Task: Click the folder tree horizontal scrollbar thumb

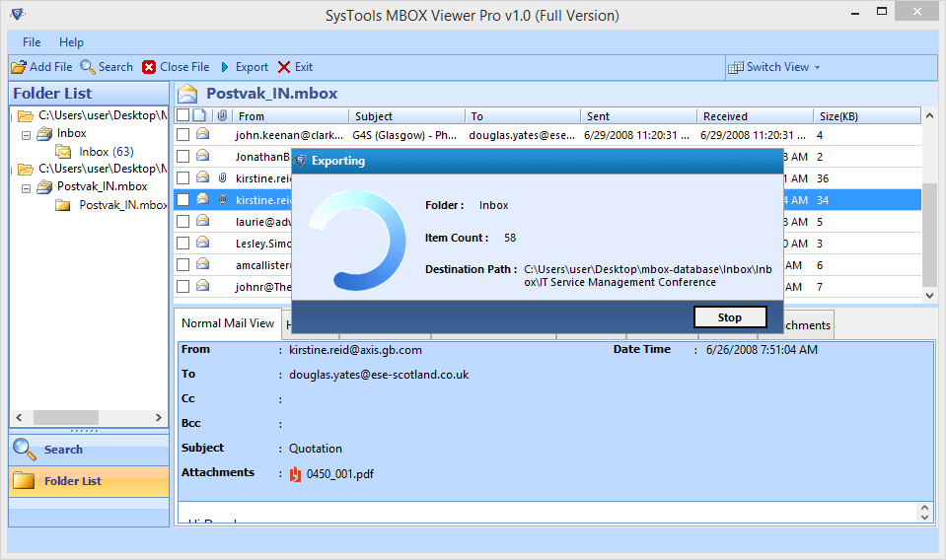Action: (66, 417)
